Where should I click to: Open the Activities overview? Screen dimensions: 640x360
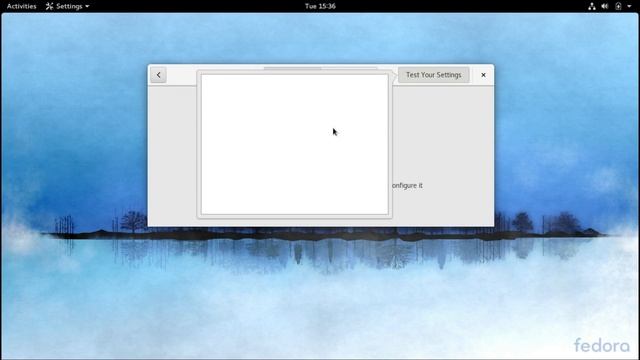click(22, 6)
